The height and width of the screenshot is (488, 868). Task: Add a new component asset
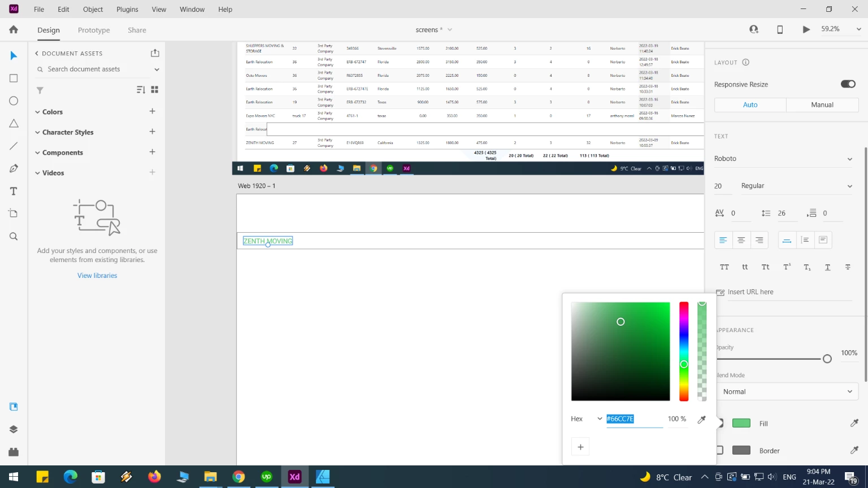click(x=152, y=152)
